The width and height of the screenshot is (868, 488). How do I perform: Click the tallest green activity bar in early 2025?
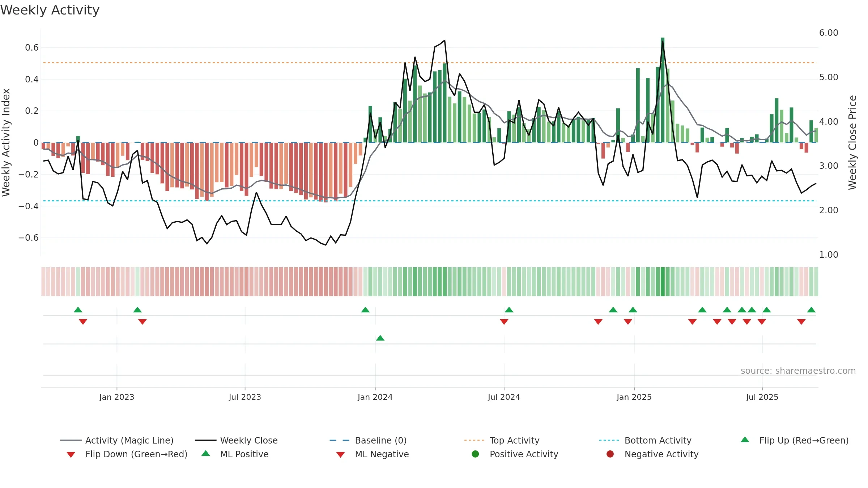[663, 90]
